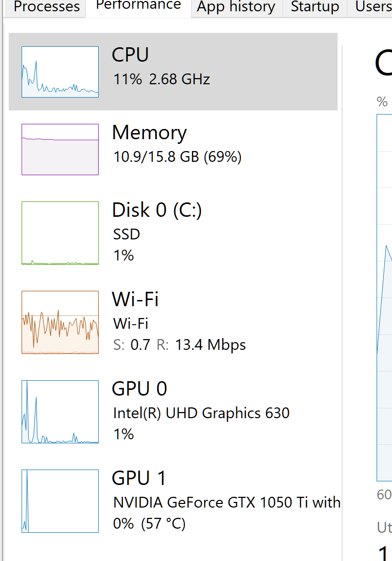Image resolution: width=392 pixels, height=561 pixels.
Task: Select the Memory graph thumbnail
Action: tap(60, 149)
